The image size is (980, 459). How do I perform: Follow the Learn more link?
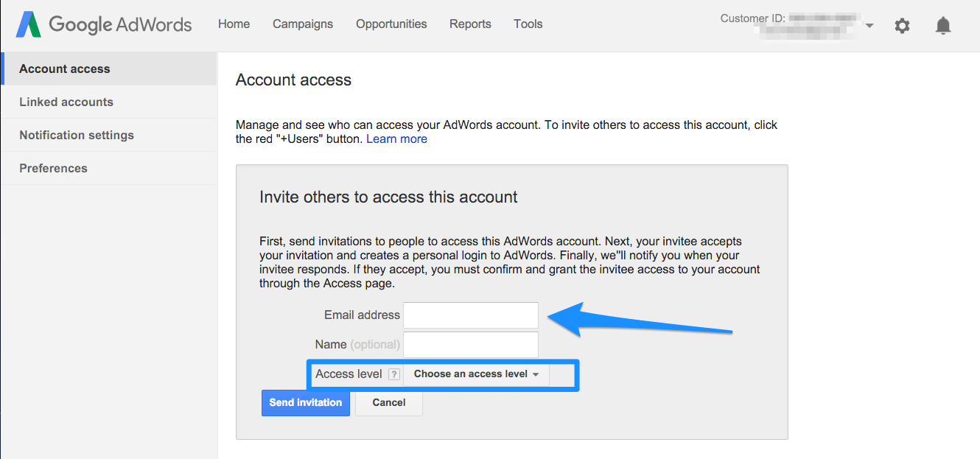point(396,139)
